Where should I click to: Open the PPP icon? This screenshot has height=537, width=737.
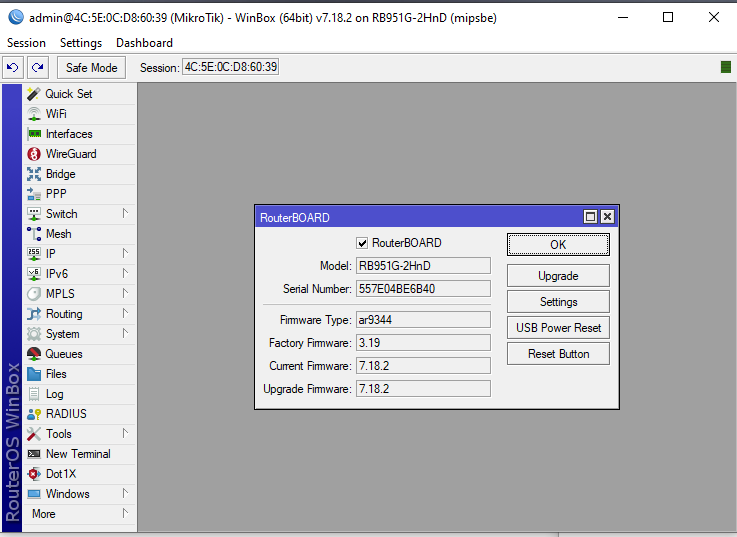pyautogui.click(x=34, y=194)
